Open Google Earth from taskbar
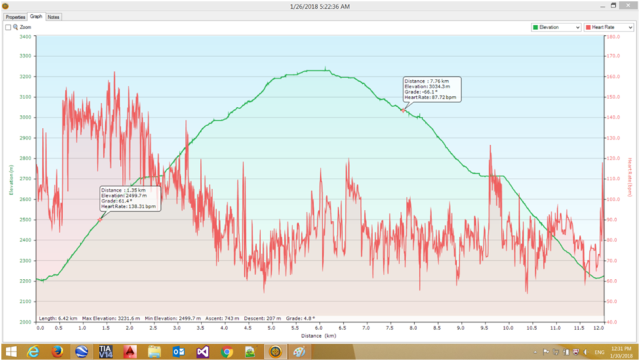The height and width of the screenshot is (361, 640). [x=81, y=352]
